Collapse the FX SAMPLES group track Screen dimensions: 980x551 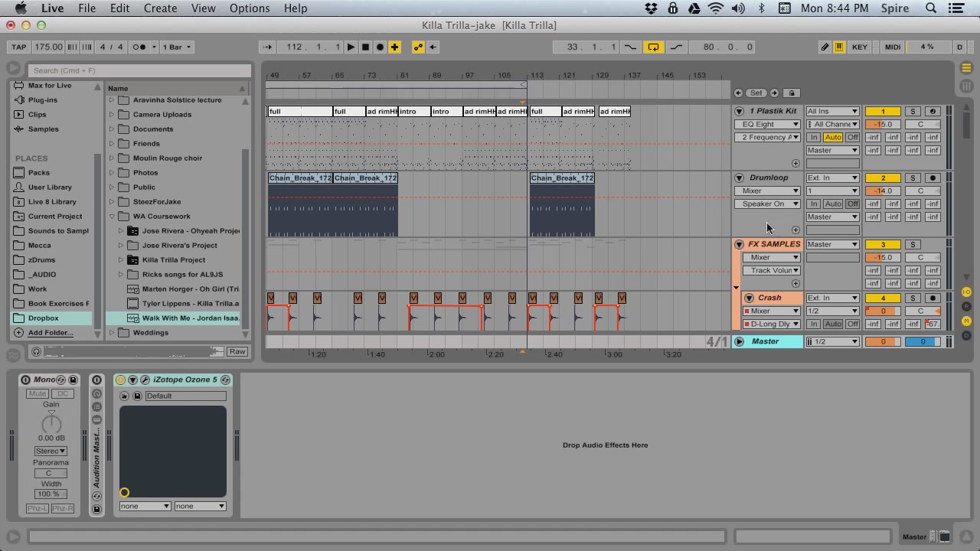click(739, 244)
